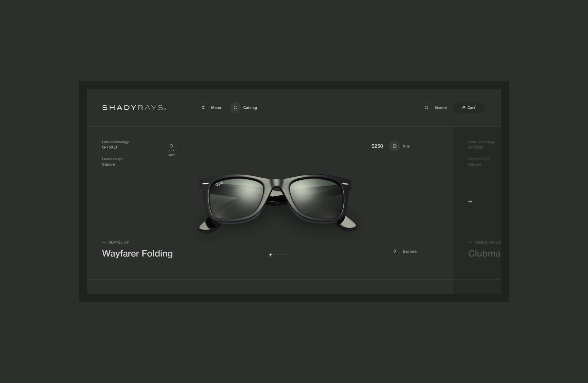
Task: Click the Search label
Action: pyautogui.click(x=440, y=108)
